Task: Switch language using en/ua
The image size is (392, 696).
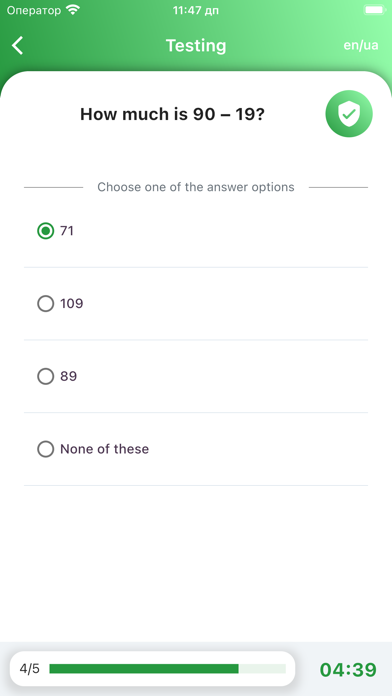Action: click(x=361, y=45)
